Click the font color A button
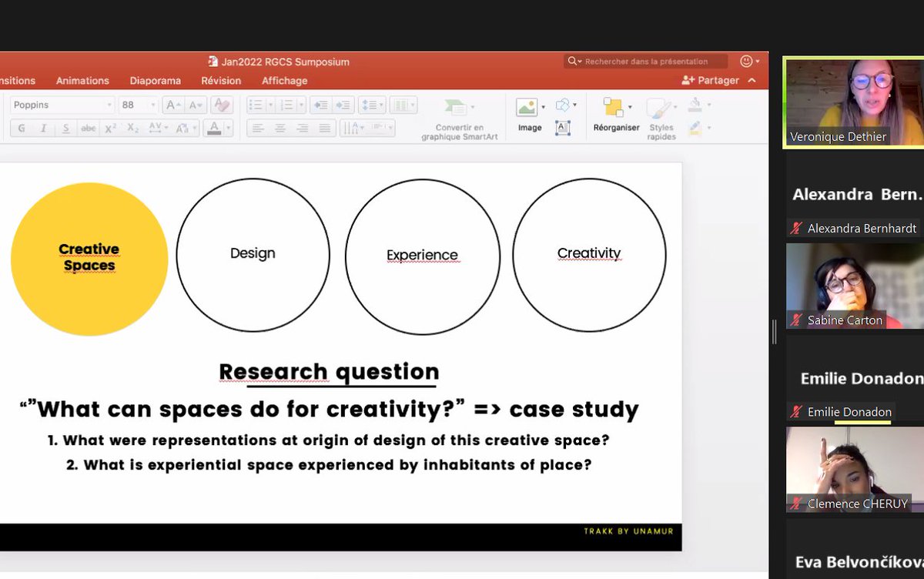 (214, 129)
